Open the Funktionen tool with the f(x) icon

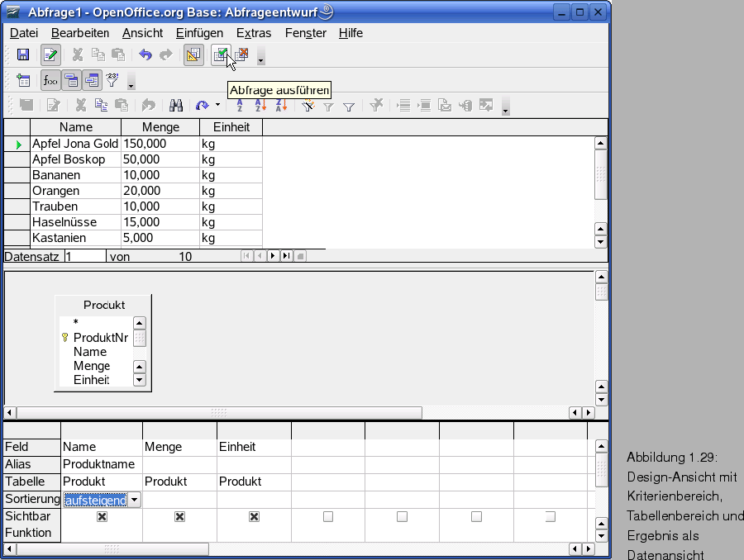click(49, 79)
